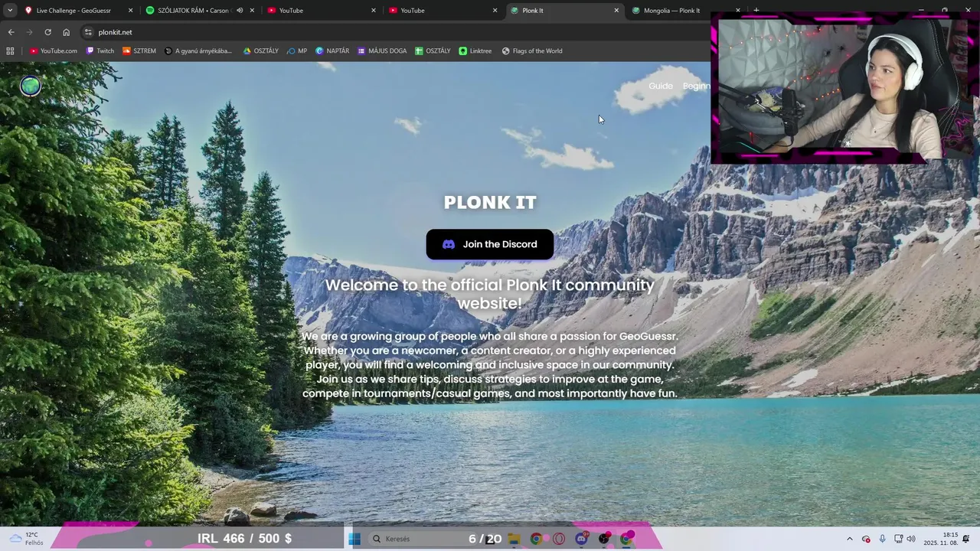Open Discord from the taskbar
The height and width of the screenshot is (551, 980).
tap(582, 539)
